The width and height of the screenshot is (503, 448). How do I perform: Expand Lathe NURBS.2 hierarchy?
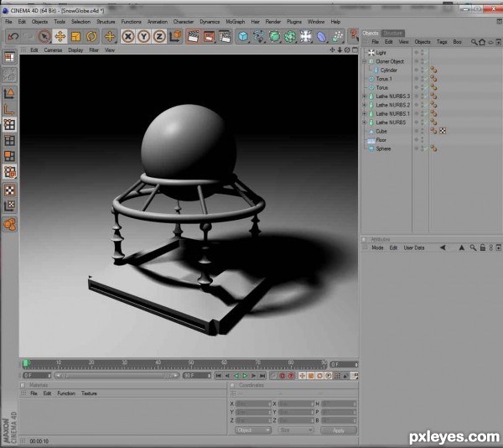pyautogui.click(x=365, y=105)
